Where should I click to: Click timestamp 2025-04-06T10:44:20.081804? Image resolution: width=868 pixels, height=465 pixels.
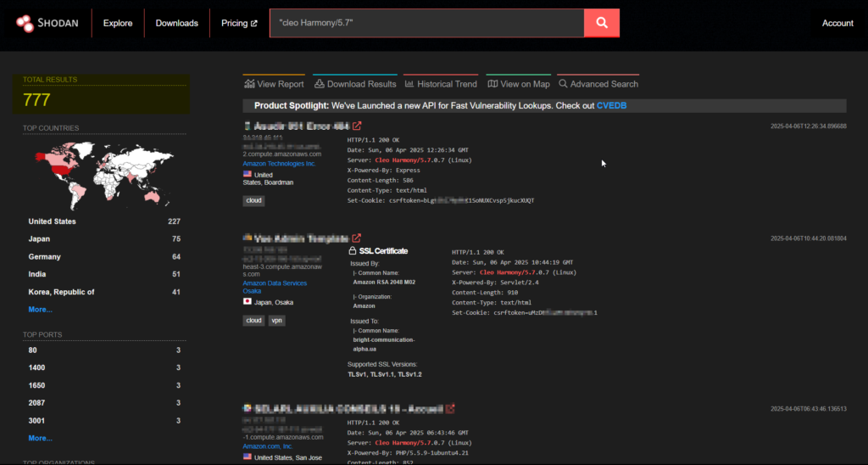point(808,238)
